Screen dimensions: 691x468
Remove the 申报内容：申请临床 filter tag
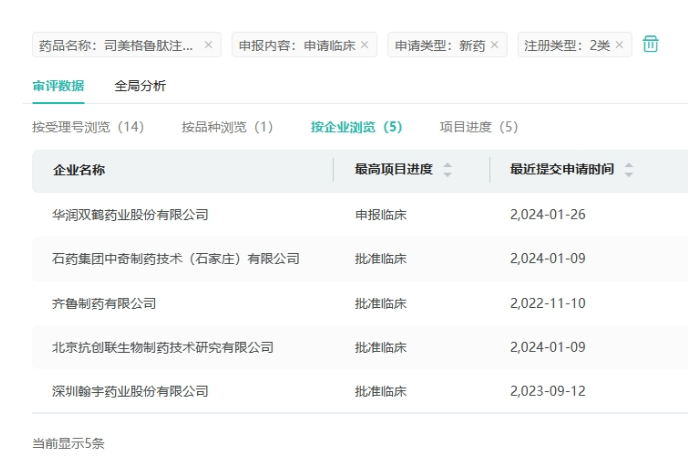tap(364, 45)
